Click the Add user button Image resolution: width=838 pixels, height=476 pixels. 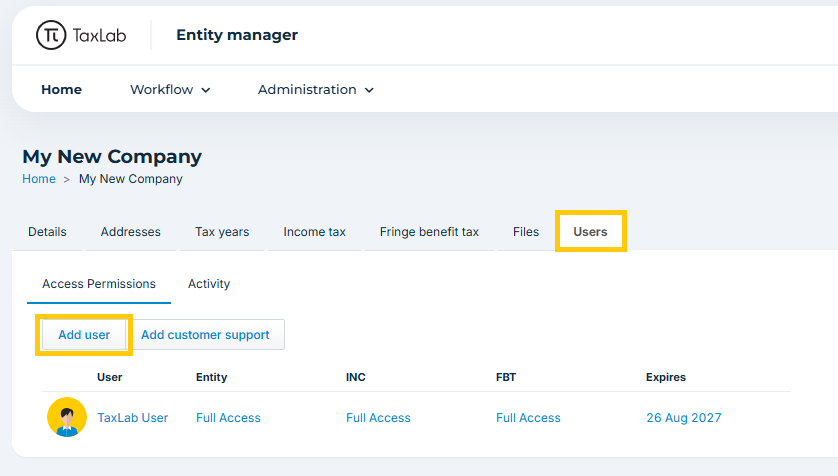[x=84, y=335]
